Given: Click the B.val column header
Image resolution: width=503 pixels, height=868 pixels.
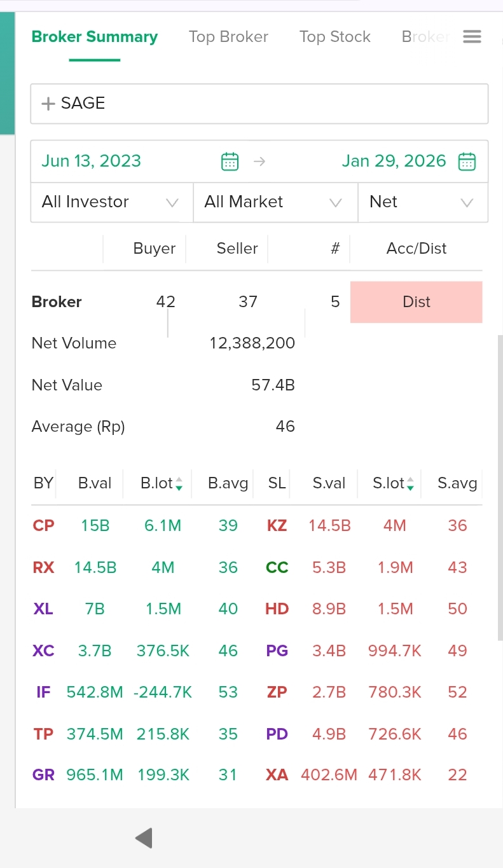Looking at the screenshot, I should tap(95, 483).
